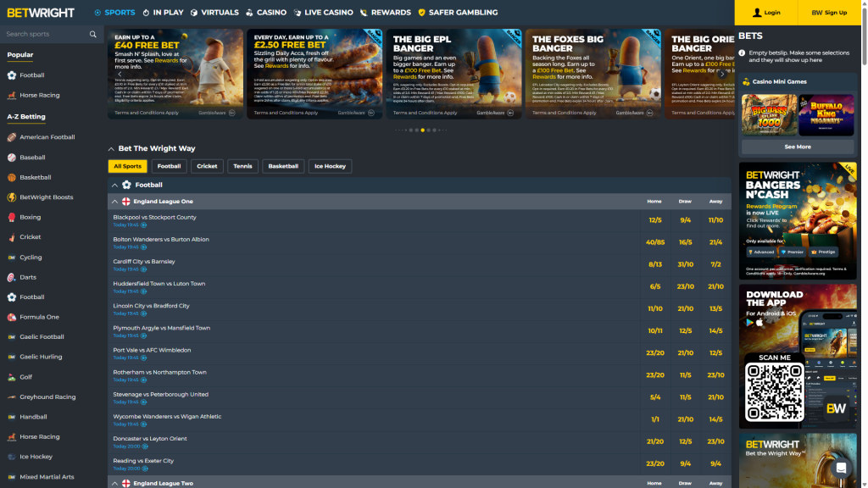Click the active yellow carousel indicator dot
The image size is (868, 488).
[x=423, y=130]
